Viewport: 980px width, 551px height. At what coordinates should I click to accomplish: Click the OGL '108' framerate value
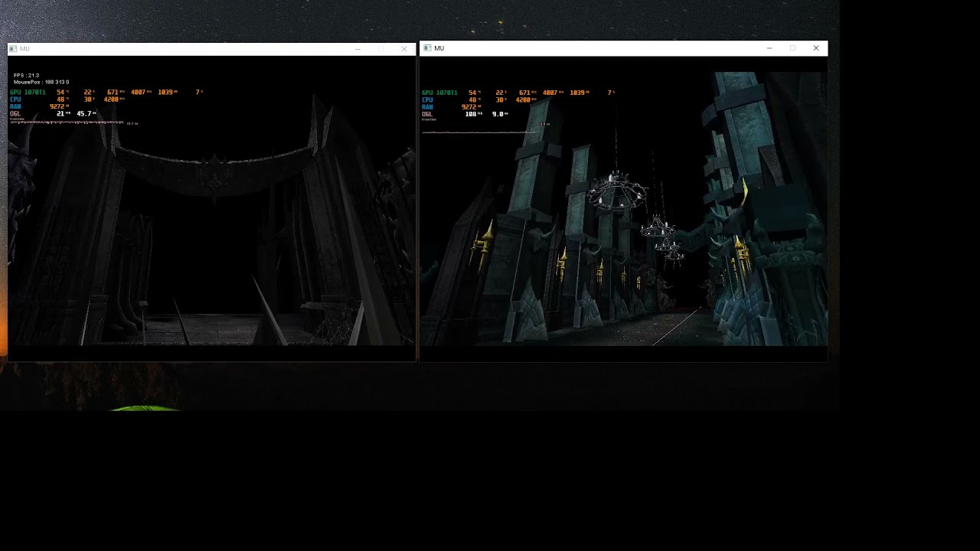pos(471,114)
